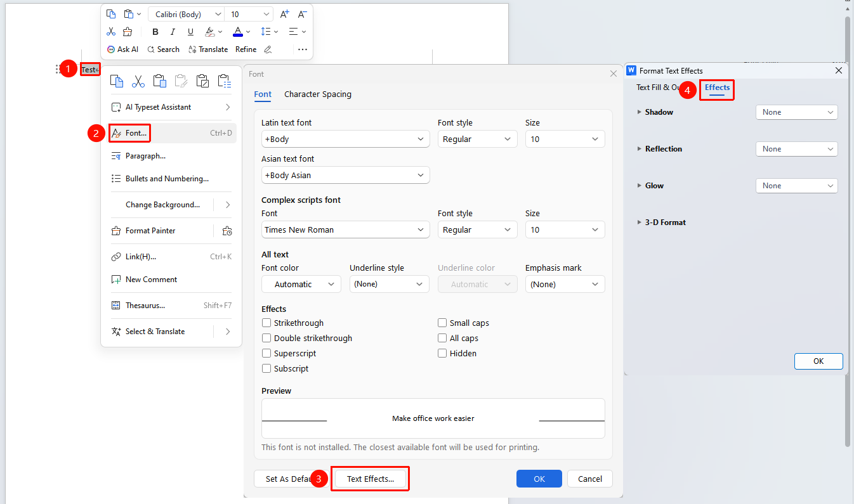The image size is (854, 504).
Task: Open the Emphasis mark dropdown
Action: (x=565, y=284)
